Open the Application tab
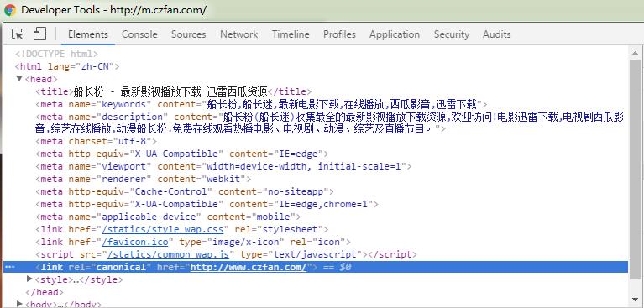644x308 pixels. coord(395,34)
